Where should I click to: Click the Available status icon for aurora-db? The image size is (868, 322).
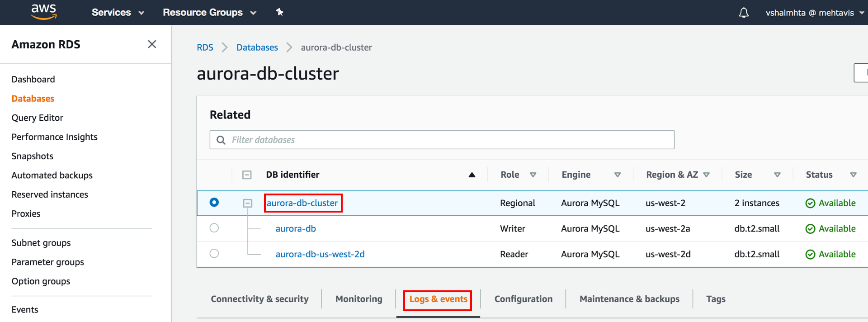click(x=810, y=229)
